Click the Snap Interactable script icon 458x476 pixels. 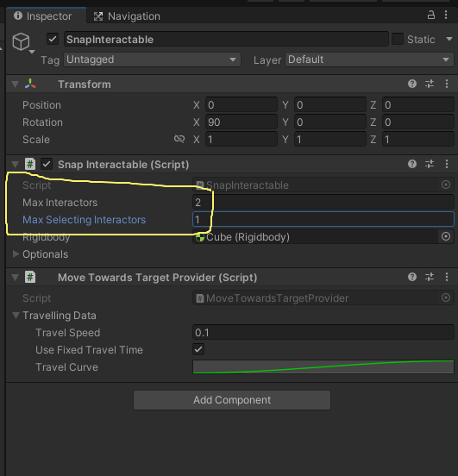click(30, 164)
